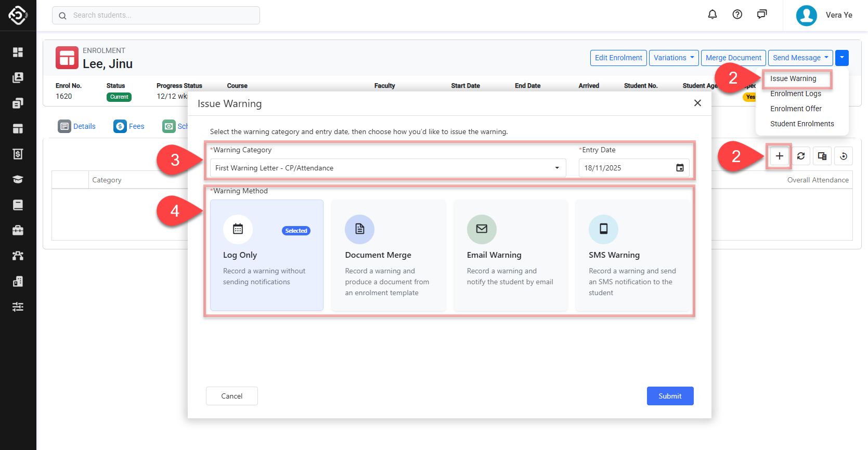Click the notifications bell icon
The width and height of the screenshot is (868, 450).
click(x=712, y=15)
